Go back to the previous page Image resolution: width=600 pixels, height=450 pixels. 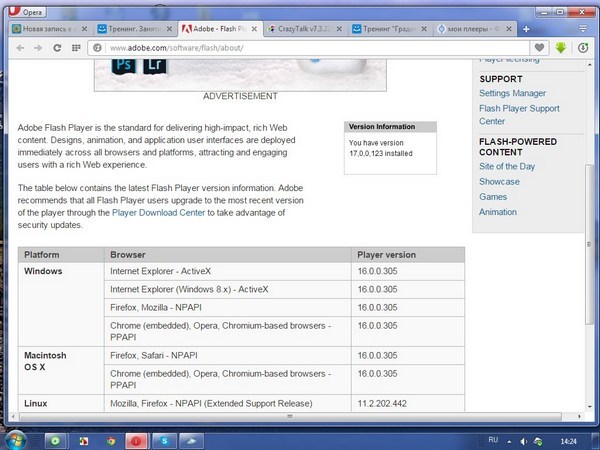(x=21, y=48)
